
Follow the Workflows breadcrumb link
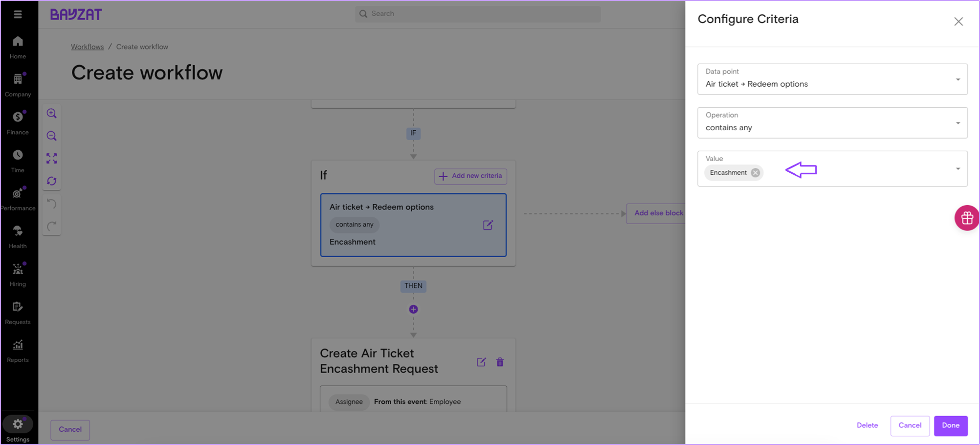[x=87, y=47]
